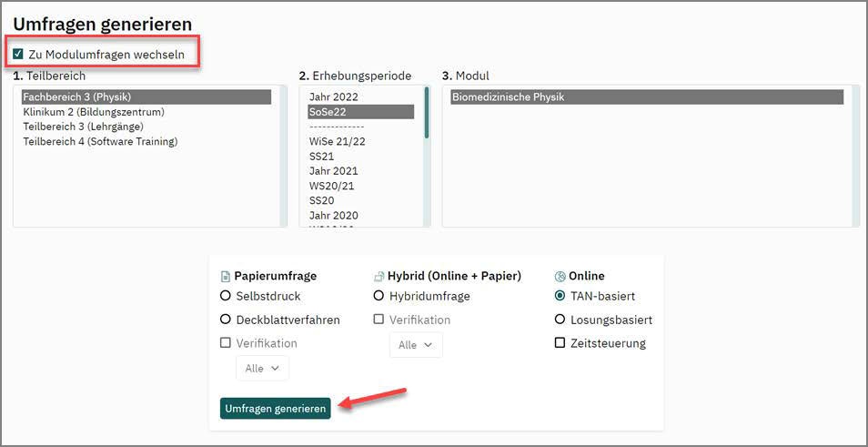Viewport: 868px width, 447px height.
Task: Select the Selbstdruck radio button
Action: tap(226, 296)
